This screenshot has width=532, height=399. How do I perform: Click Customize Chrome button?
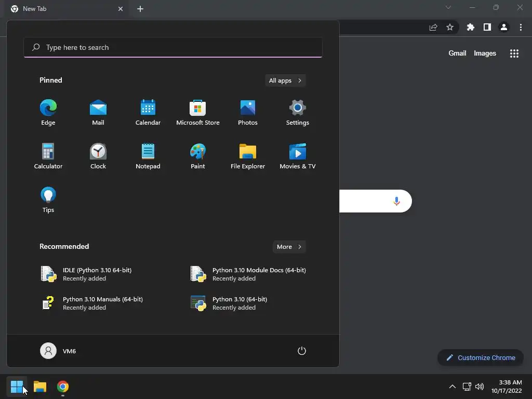pos(481,357)
